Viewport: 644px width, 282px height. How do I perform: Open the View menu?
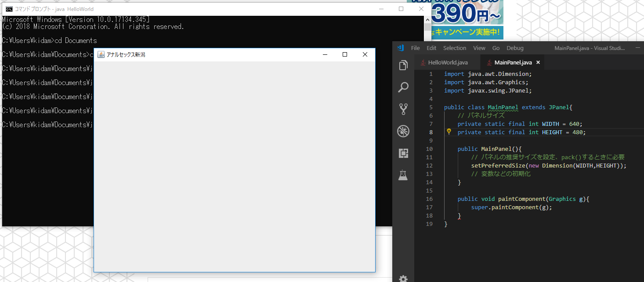point(479,48)
